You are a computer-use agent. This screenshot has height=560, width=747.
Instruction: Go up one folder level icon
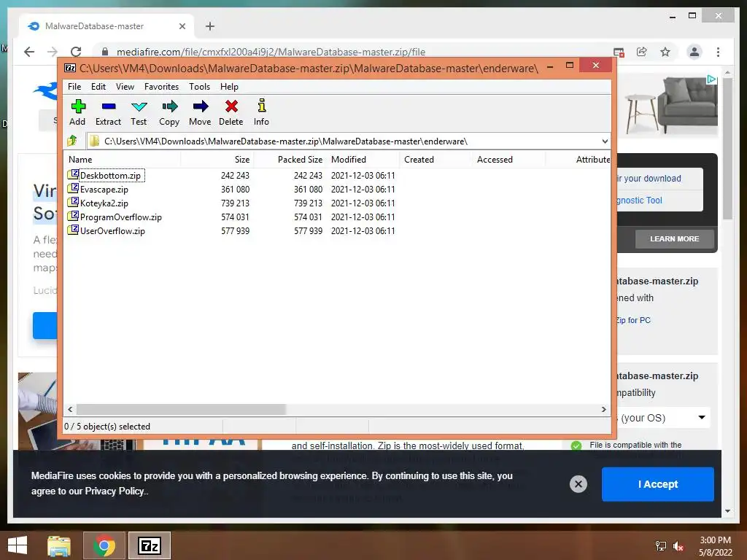point(72,141)
